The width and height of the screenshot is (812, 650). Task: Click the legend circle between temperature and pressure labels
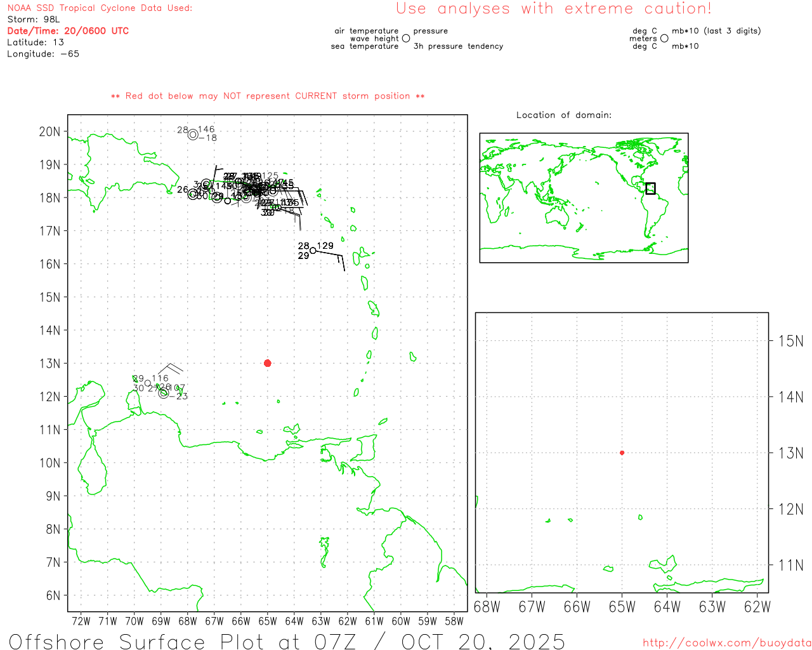pyautogui.click(x=406, y=38)
